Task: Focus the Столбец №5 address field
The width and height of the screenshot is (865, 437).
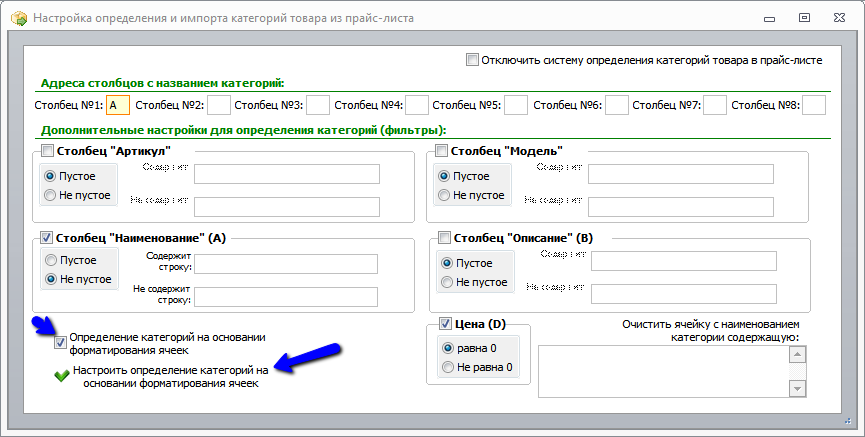Action: pos(516,105)
